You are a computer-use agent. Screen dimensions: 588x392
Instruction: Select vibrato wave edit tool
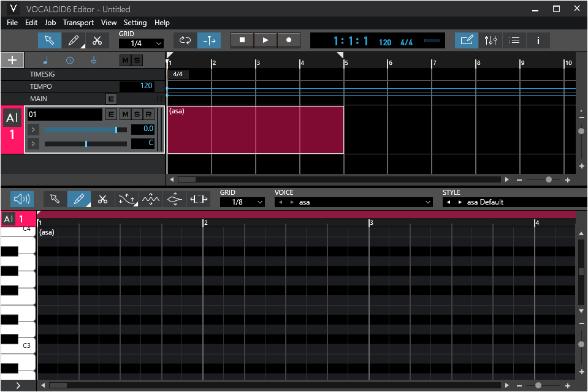[150, 199]
